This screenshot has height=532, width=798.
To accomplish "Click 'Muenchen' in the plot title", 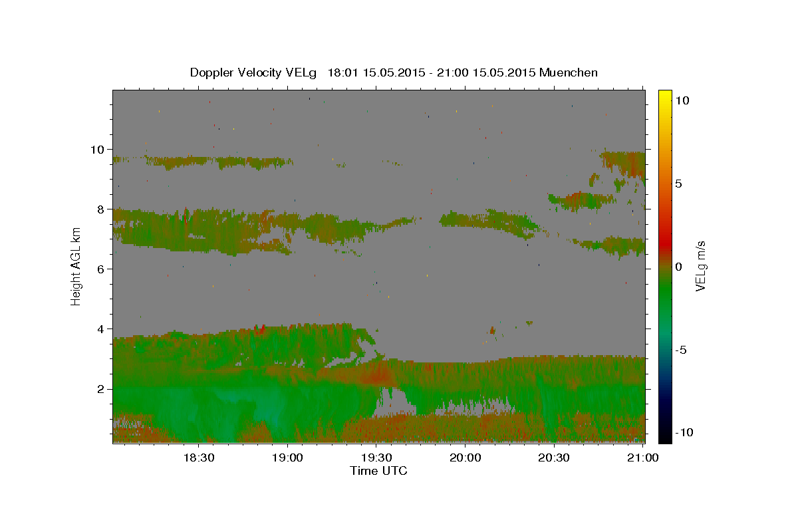I will (x=569, y=72).
